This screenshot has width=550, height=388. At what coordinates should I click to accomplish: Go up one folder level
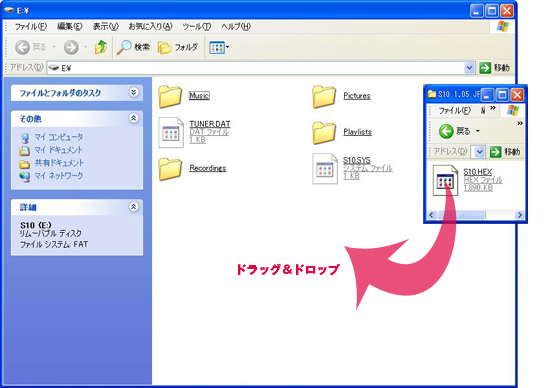coord(101,47)
